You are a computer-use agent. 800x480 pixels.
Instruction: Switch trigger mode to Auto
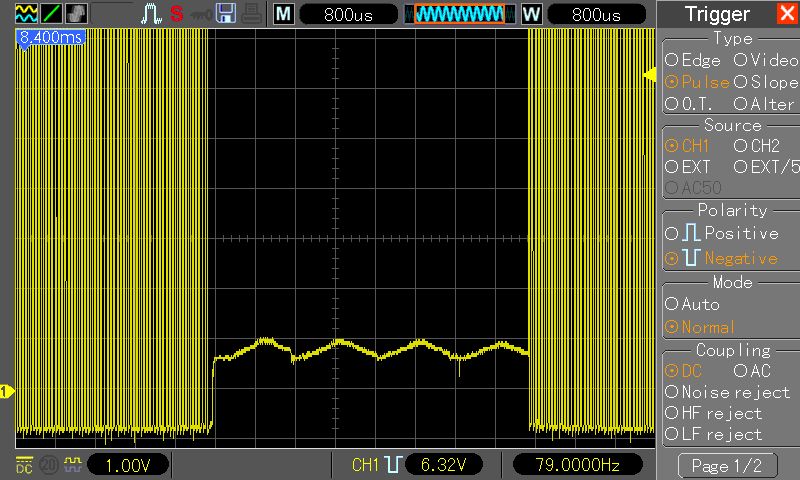[x=692, y=305]
